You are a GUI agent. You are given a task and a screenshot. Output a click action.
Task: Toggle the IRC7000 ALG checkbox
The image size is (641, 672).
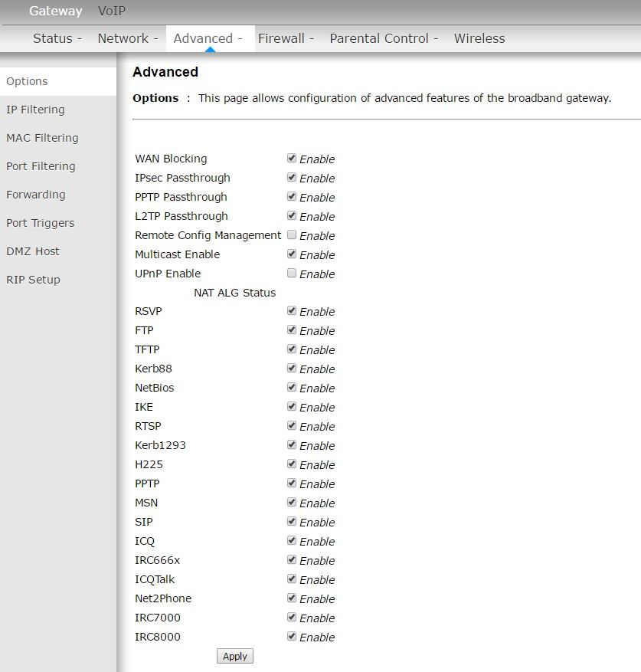click(x=292, y=617)
